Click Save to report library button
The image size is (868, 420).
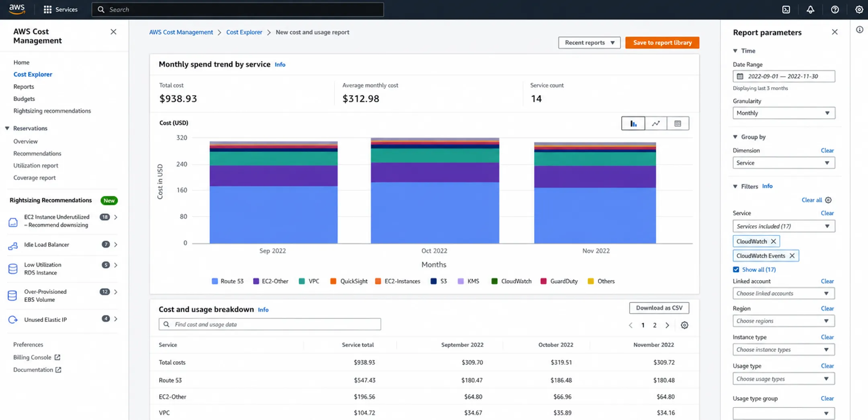coord(662,43)
